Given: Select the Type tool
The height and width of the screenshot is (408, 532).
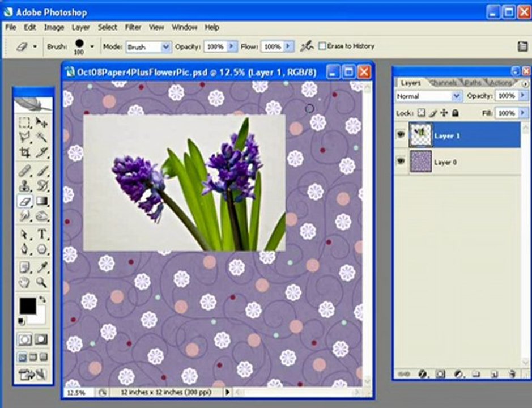Looking at the screenshot, I should point(42,234).
